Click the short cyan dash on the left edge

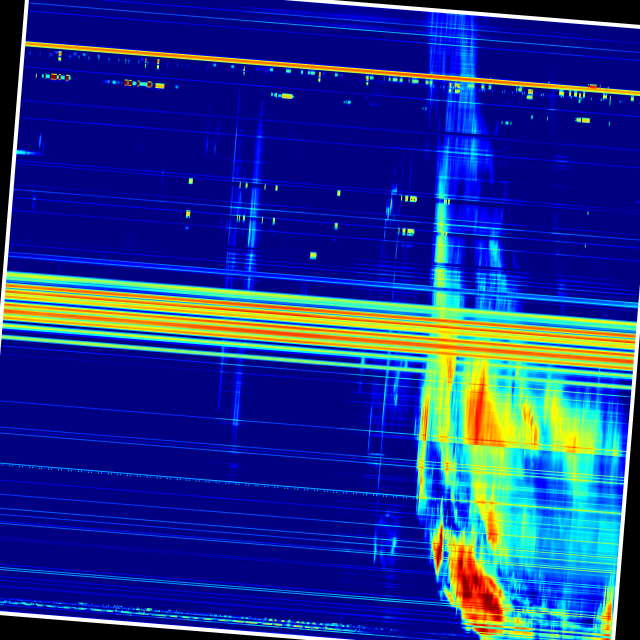(24, 152)
